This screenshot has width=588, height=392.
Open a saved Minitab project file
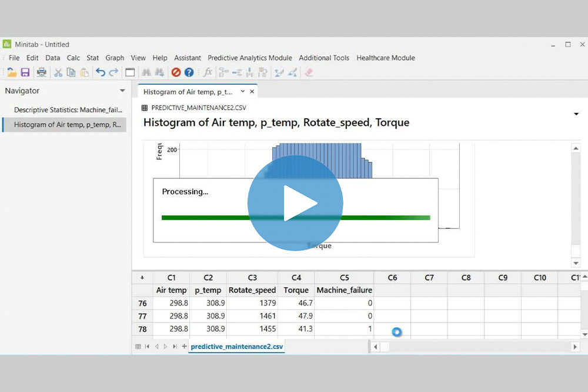pyautogui.click(x=11, y=72)
